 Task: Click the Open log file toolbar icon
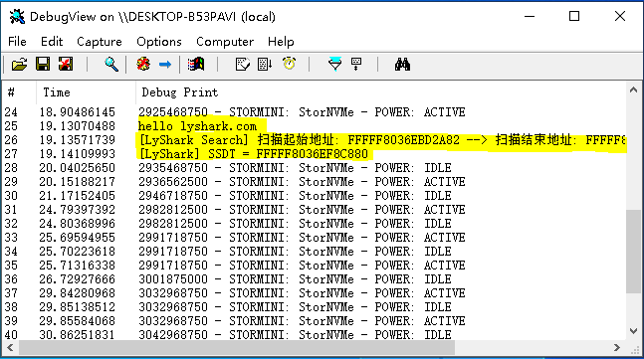click(19, 65)
